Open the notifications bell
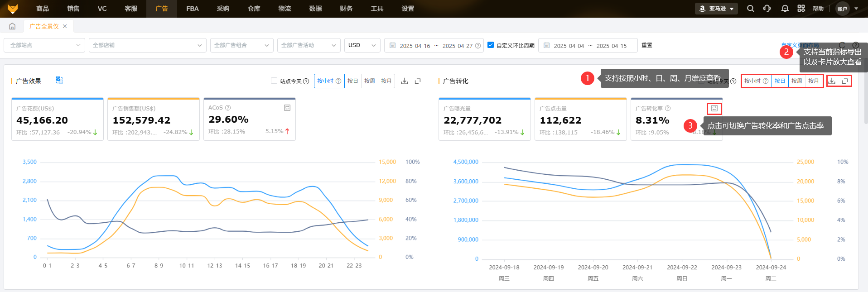 point(785,9)
